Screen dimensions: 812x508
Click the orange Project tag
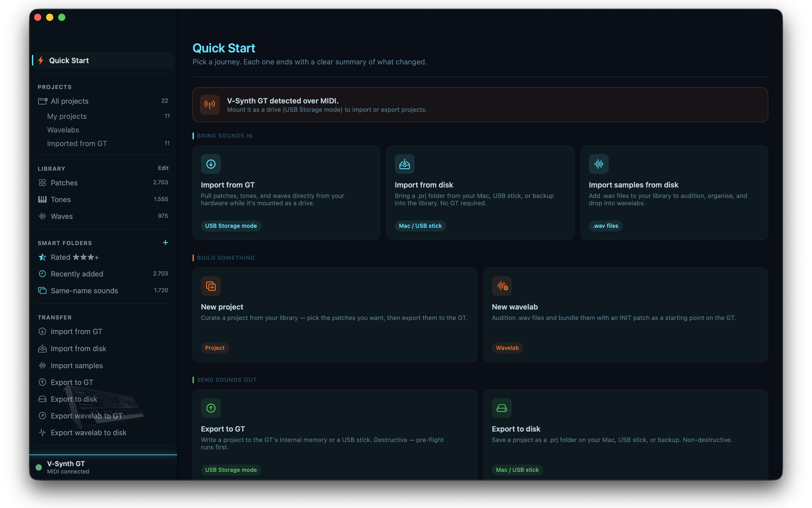pyautogui.click(x=215, y=348)
